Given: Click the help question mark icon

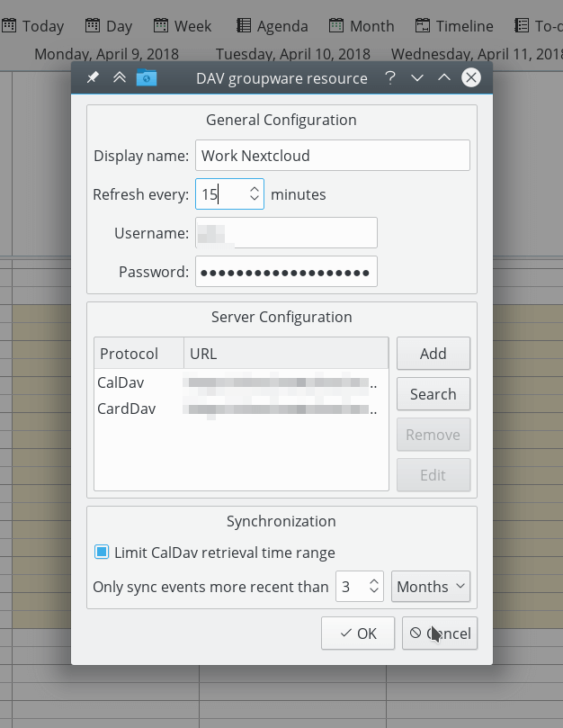Looking at the screenshot, I should pos(389,78).
